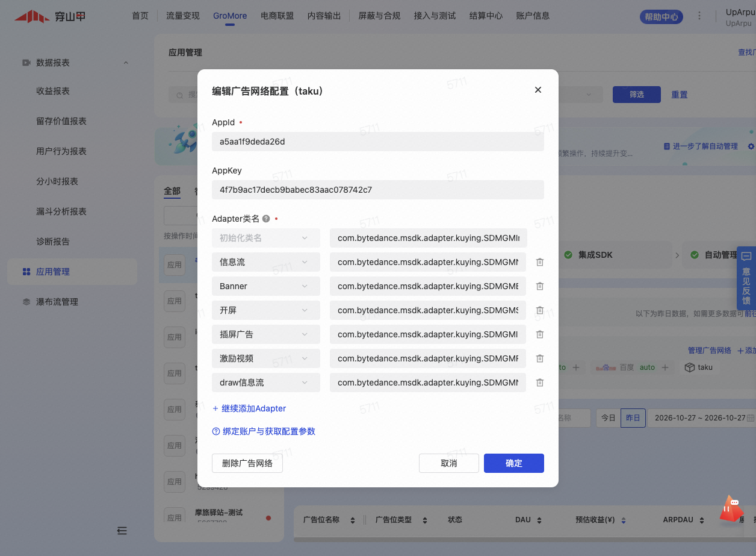Delete the Banner adapter row
This screenshot has width=756, height=556.
tap(540, 286)
